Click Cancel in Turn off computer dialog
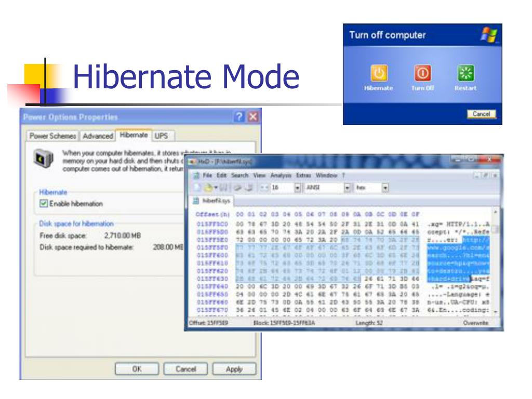Viewport: 532px width, 399px height. [481, 114]
